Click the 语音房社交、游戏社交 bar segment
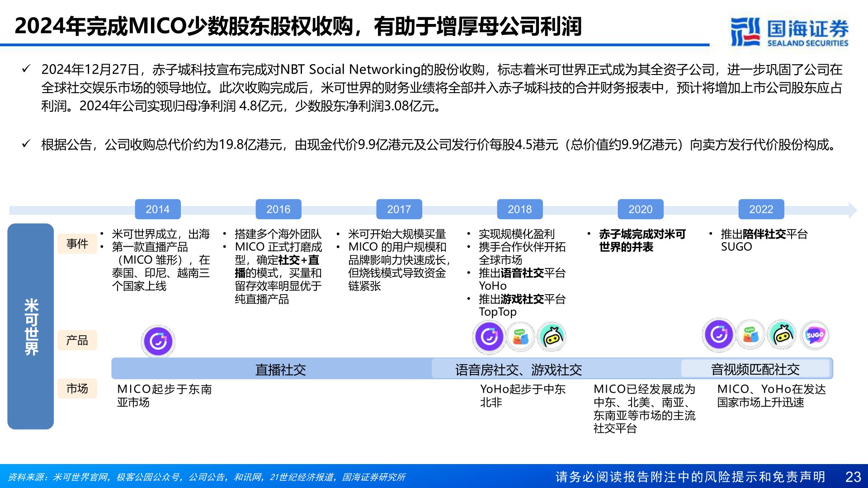 pyautogui.click(x=518, y=370)
